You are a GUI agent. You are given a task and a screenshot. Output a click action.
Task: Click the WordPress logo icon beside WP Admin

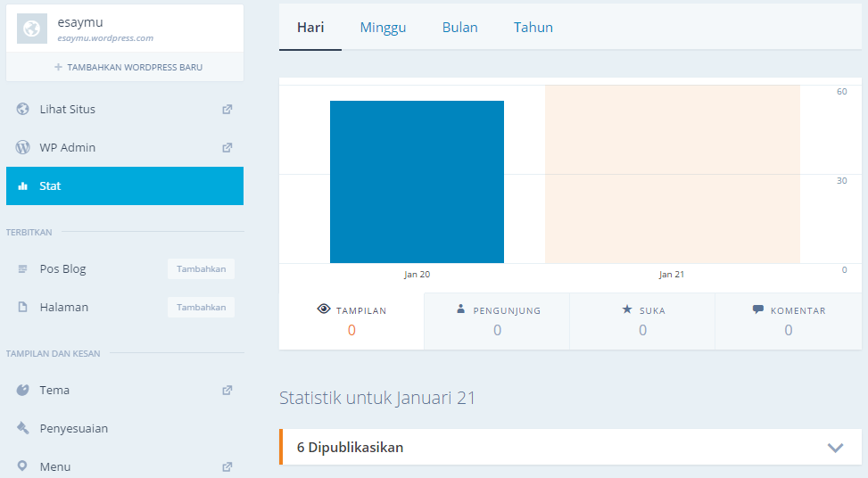(x=22, y=147)
